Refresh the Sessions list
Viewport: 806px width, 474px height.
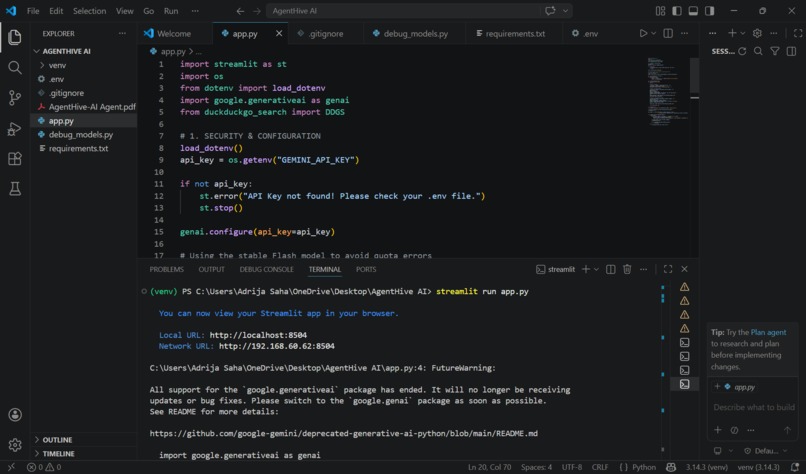click(x=742, y=51)
